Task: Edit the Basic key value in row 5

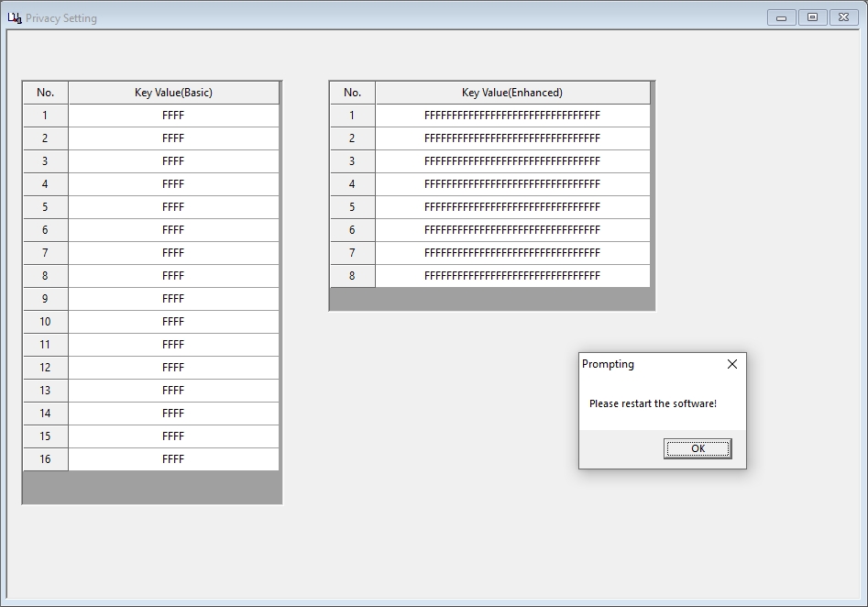Action: coord(172,206)
